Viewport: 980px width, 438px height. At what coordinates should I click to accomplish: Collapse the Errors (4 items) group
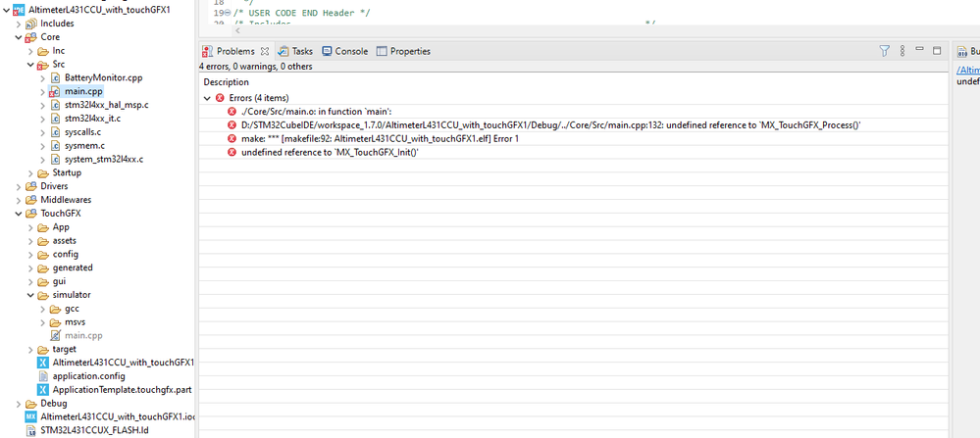[x=208, y=98]
